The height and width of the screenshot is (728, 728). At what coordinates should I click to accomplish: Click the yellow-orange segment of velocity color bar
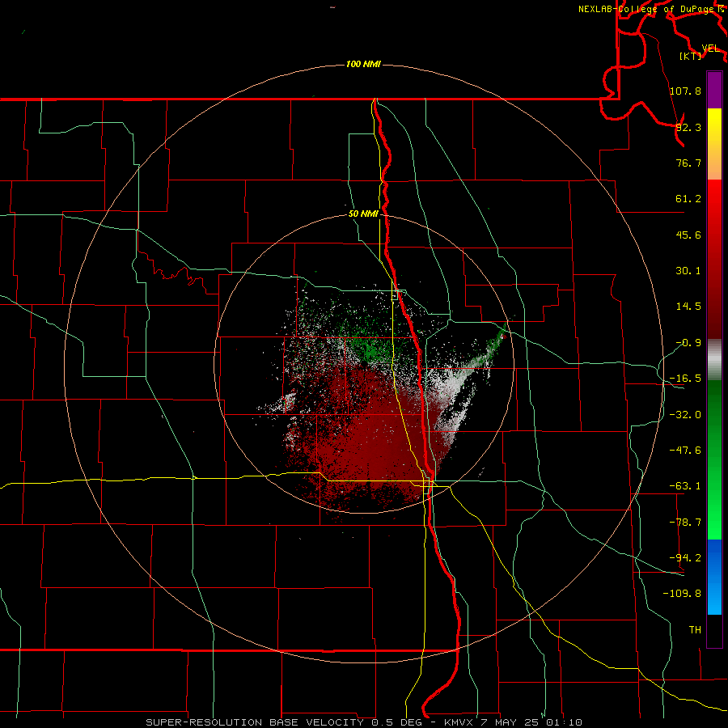[x=714, y=144]
